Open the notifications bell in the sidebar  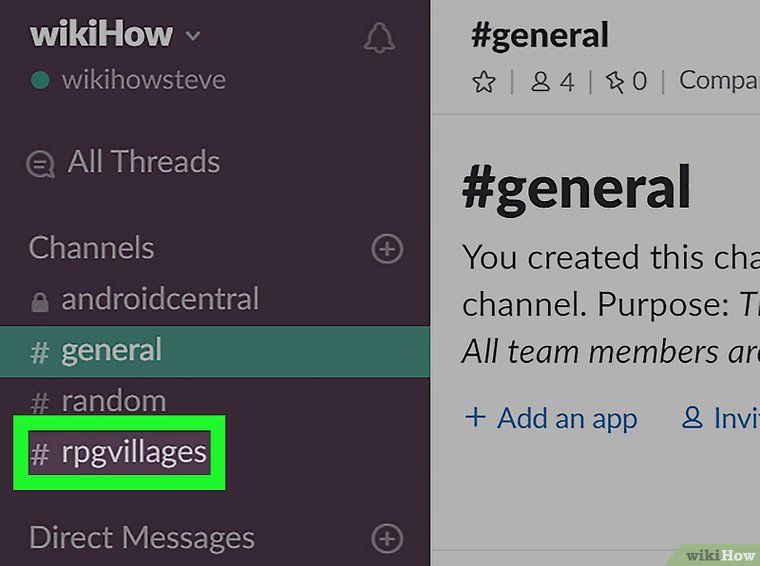point(379,39)
